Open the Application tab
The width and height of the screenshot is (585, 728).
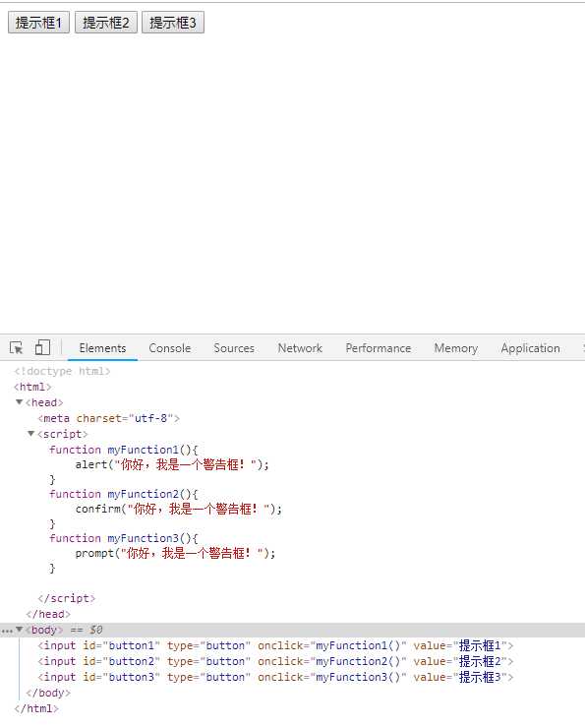tap(530, 348)
